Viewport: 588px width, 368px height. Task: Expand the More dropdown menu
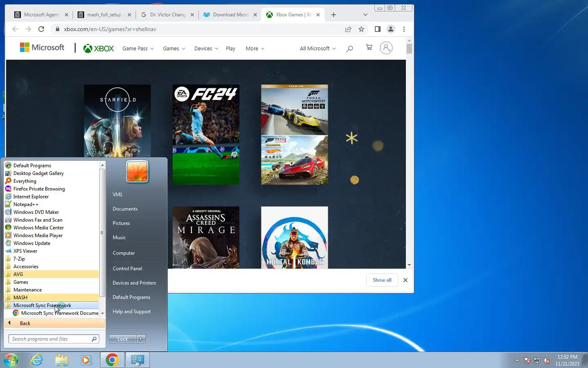click(x=255, y=48)
